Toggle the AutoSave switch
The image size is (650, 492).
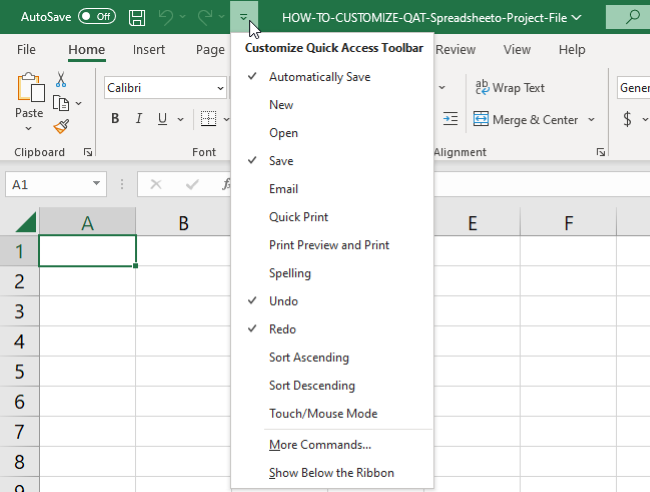pyautogui.click(x=97, y=17)
